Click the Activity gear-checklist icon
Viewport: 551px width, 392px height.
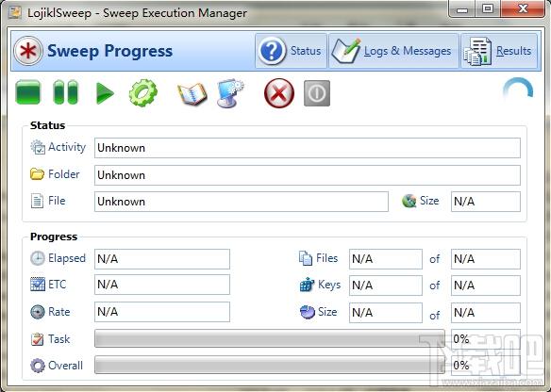[38, 147]
